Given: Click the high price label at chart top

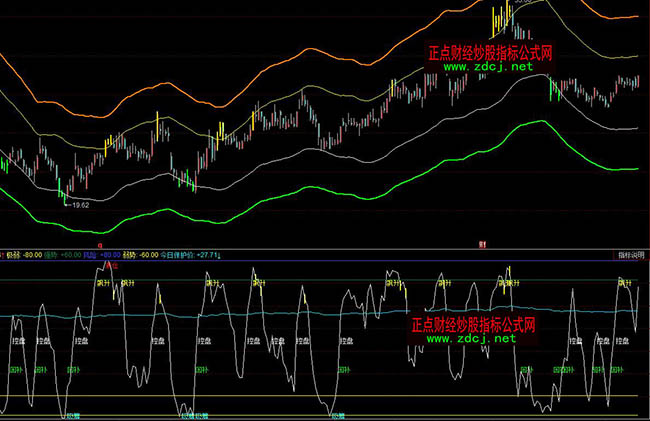Looking at the screenshot, I should (521, 3).
